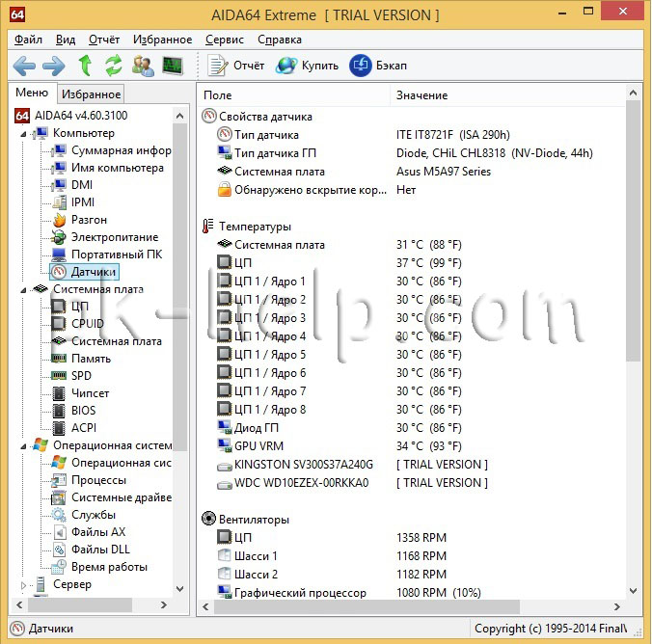Refresh data with the green arrows icon
This screenshot has width=652, height=644.
(113, 66)
